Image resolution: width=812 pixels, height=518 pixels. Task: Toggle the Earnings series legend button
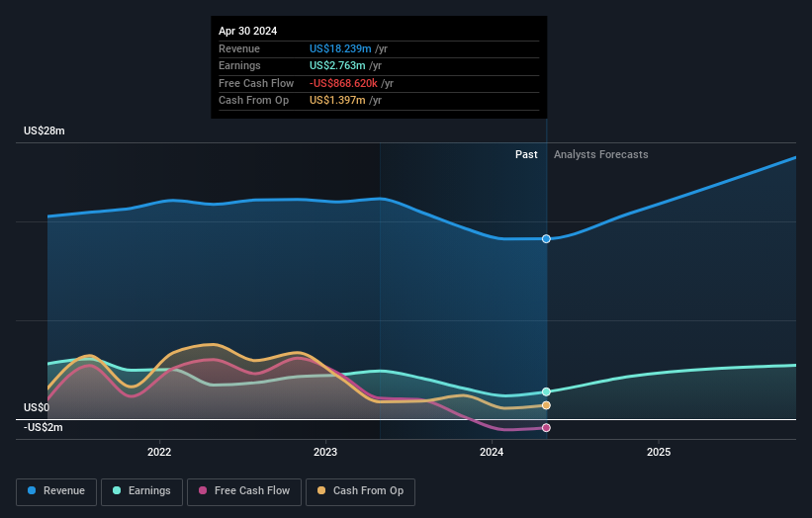coord(141,491)
